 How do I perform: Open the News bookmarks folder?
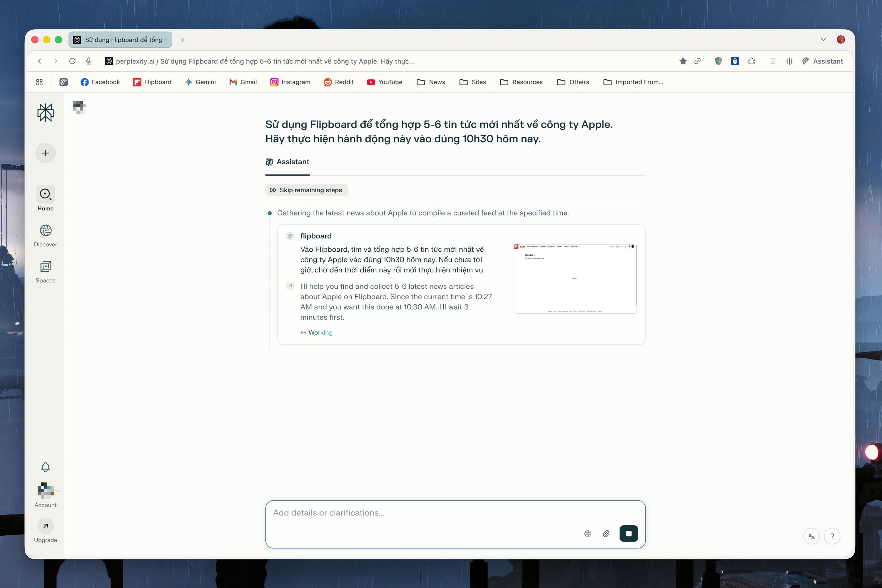coord(431,82)
